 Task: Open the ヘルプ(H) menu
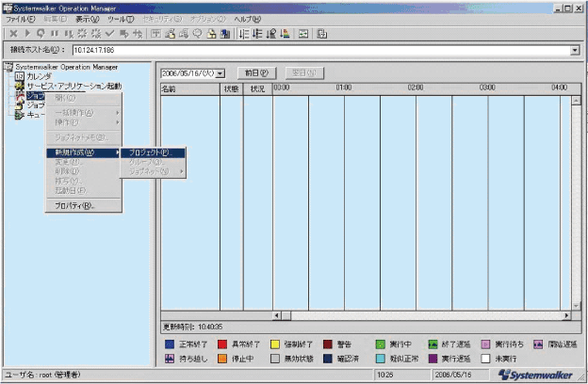[248, 19]
